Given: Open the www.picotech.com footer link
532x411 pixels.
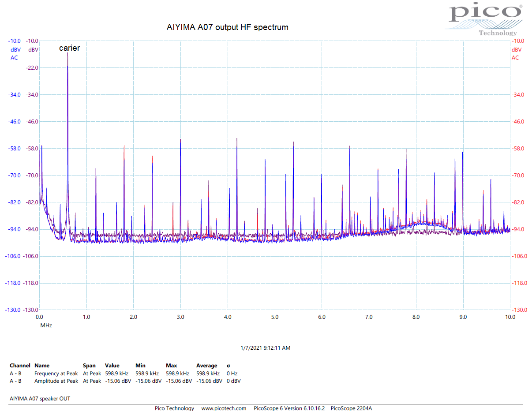Looking at the screenshot, I should point(224,408).
